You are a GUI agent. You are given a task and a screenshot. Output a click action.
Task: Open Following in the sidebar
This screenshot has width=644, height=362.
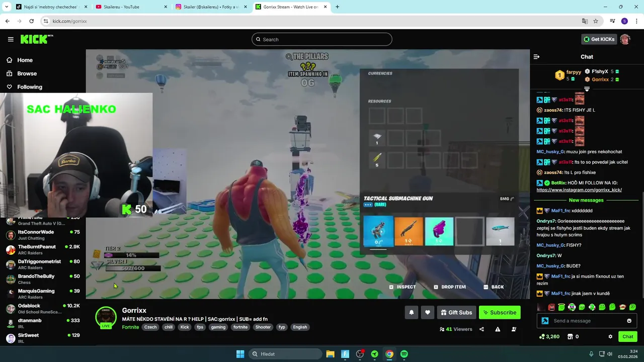pyautogui.click(x=30, y=87)
